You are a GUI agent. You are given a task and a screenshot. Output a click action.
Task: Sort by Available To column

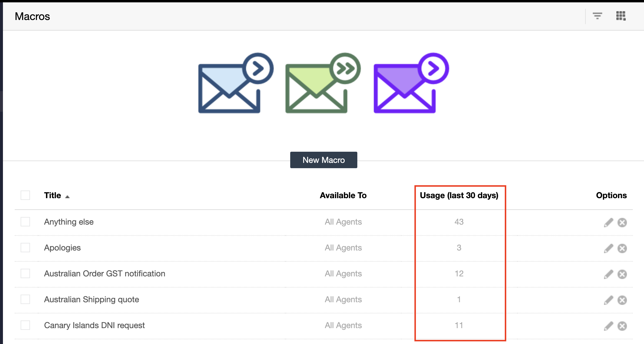pyautogui.click(x=343, y=195)
